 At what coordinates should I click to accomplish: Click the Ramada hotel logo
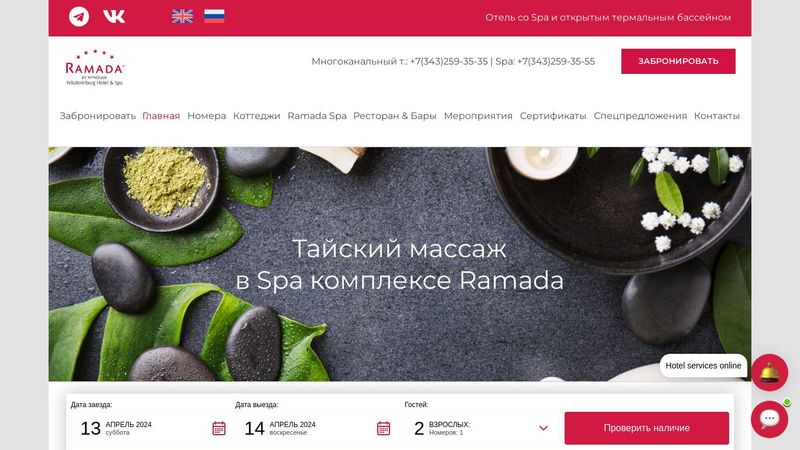[x=94, y=67]
